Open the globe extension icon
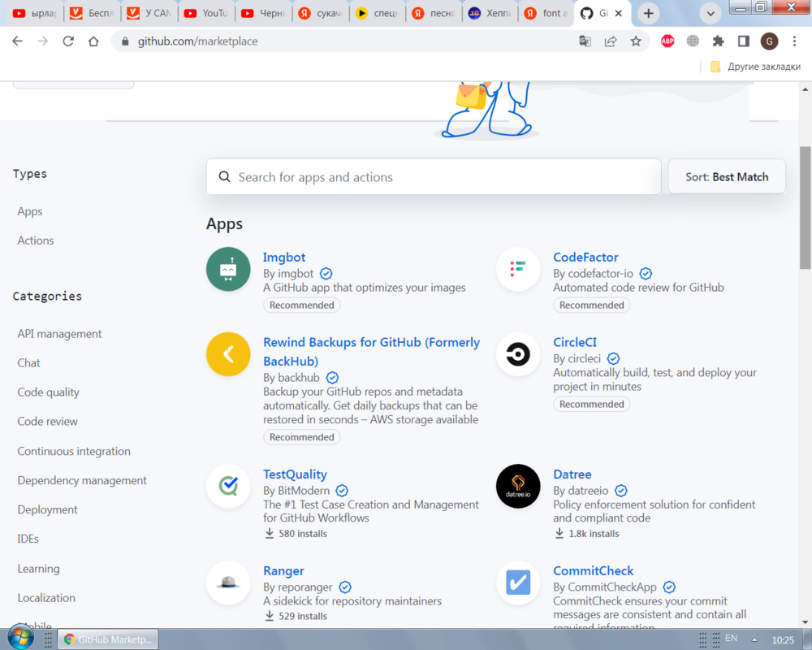This screenshot has height=650, width=812. click(x=693, y=41)
